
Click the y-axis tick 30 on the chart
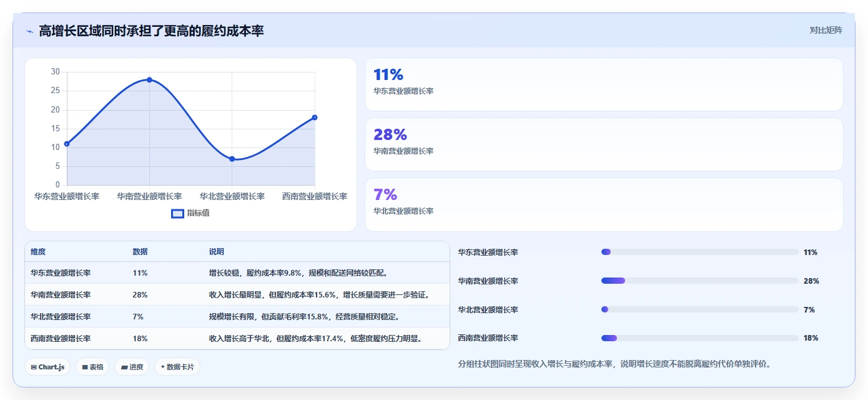point(56,72)
